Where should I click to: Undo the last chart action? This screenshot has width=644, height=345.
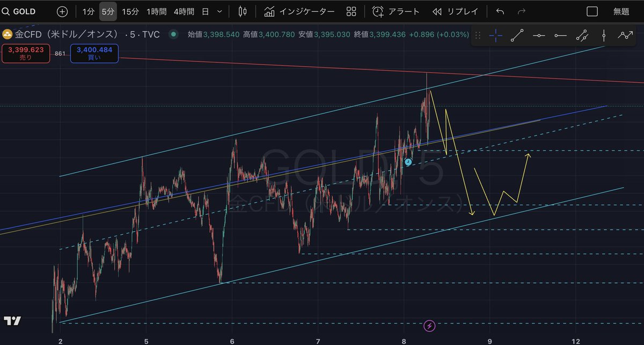pyautogui.click(x=500, y=11)
